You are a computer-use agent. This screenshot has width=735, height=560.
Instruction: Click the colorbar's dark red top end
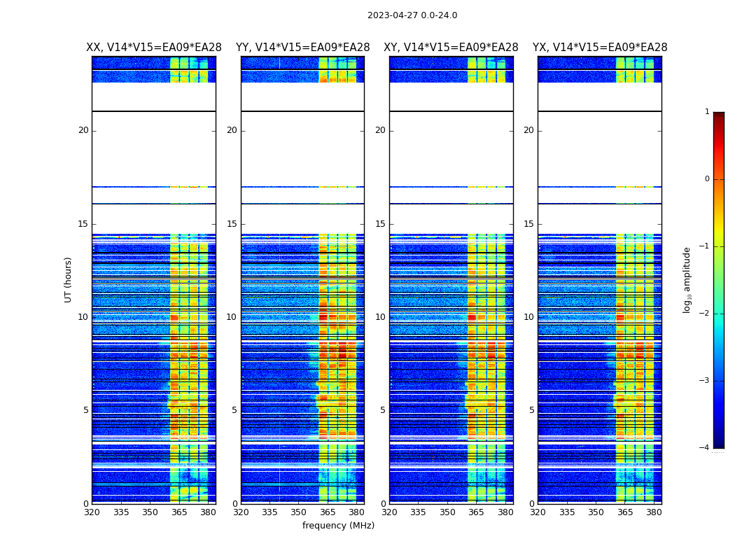[718, 115]
